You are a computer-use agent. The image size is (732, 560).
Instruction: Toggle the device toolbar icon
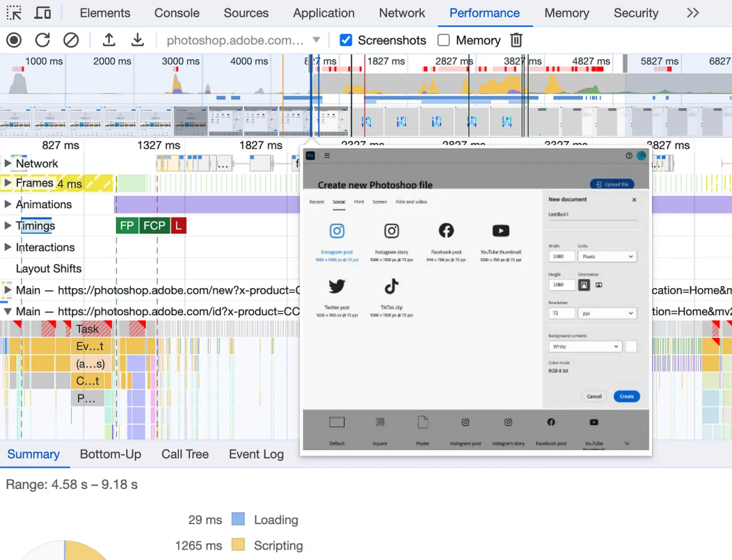pyautogui.click(x=43, y=13)
